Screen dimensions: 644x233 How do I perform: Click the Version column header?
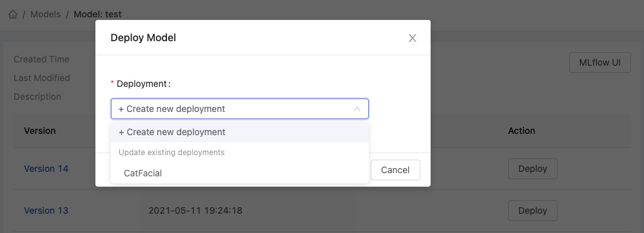[x=40, y=131]
